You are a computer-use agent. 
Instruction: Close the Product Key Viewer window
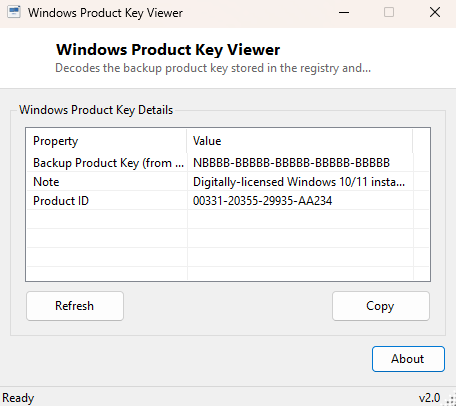435,13
